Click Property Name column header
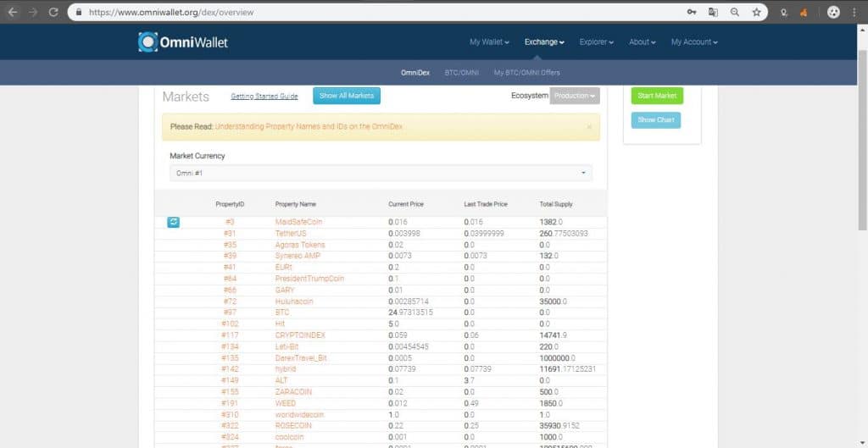Screen dimensions: 868x448 296,204
